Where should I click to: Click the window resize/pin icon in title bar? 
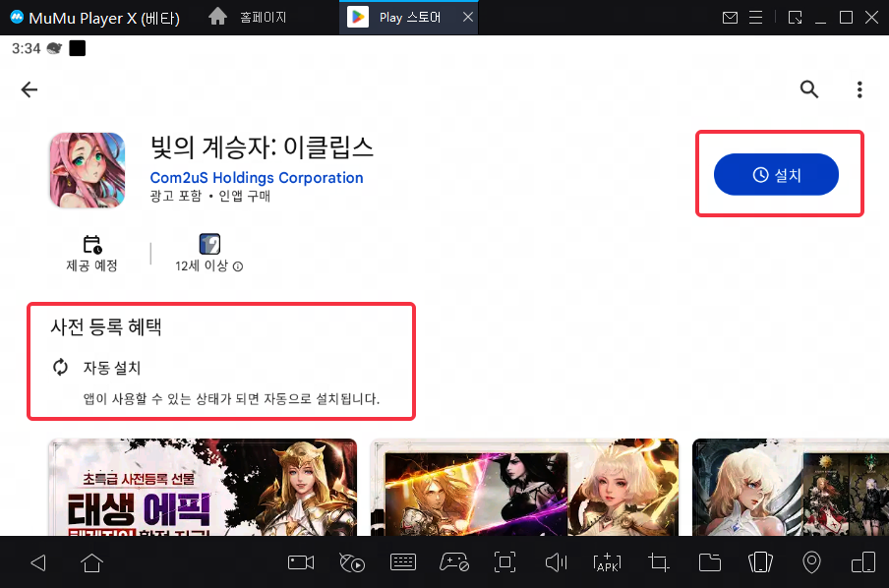pyautogui.click(x=795, y=18)
